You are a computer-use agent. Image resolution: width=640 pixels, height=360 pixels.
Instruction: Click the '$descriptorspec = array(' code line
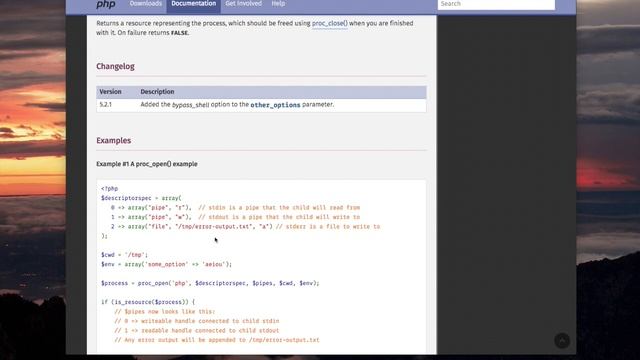click(141, 198)
